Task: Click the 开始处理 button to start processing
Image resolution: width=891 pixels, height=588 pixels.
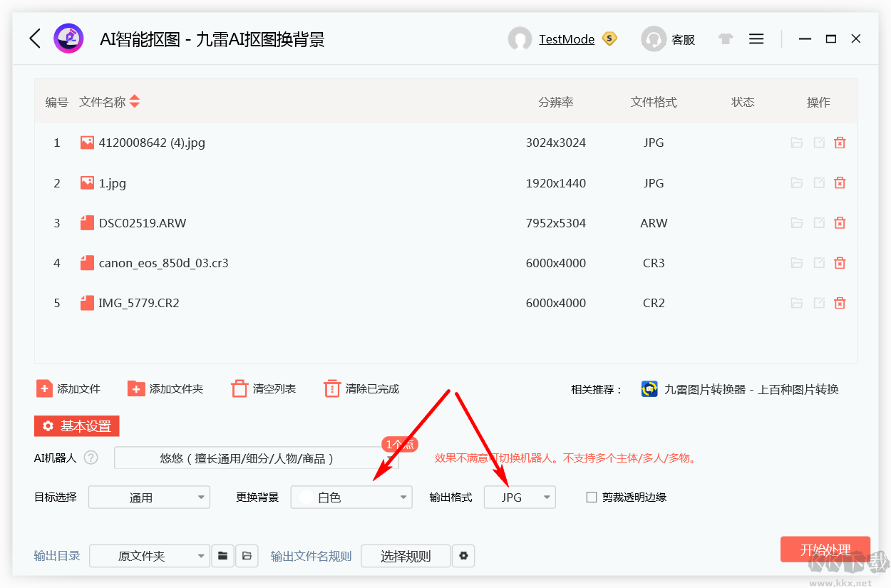Action: tap(825, 550)
